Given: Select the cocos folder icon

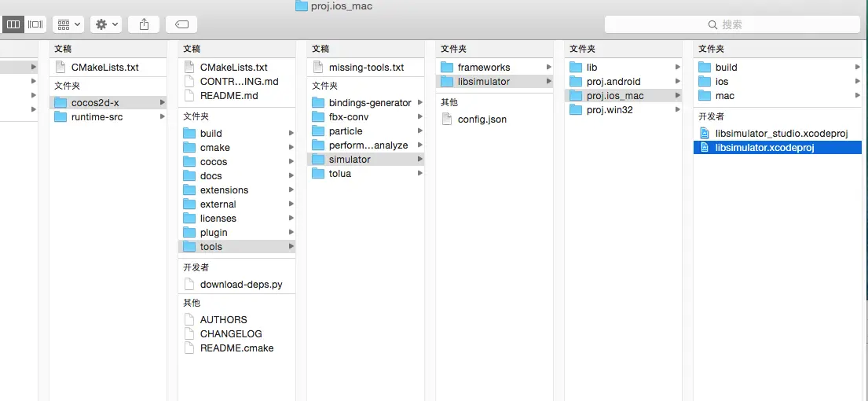Looking at the screenshot, I should coord(190,162).
